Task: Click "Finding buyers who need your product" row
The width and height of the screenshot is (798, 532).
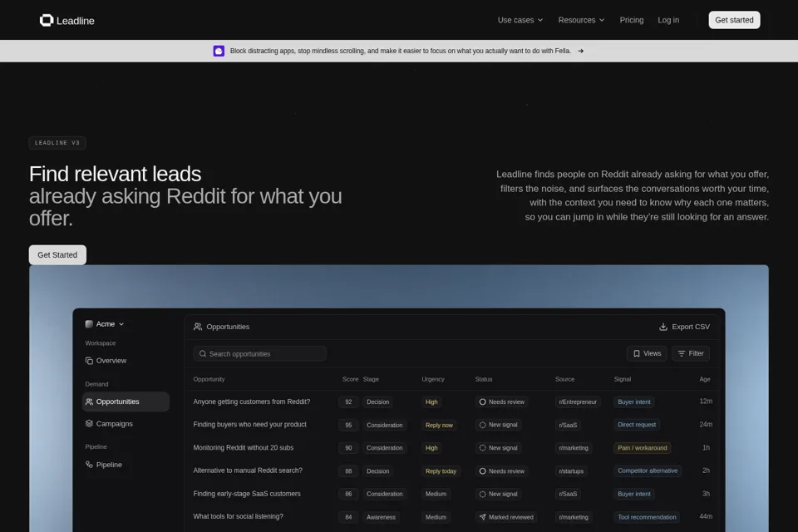Action: point(452,425)
